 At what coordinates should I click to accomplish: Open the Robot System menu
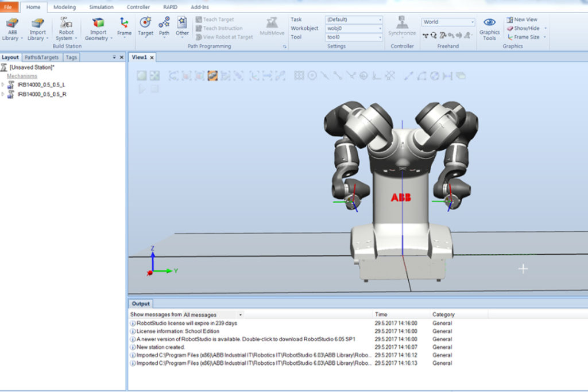[x=66, y=29]
